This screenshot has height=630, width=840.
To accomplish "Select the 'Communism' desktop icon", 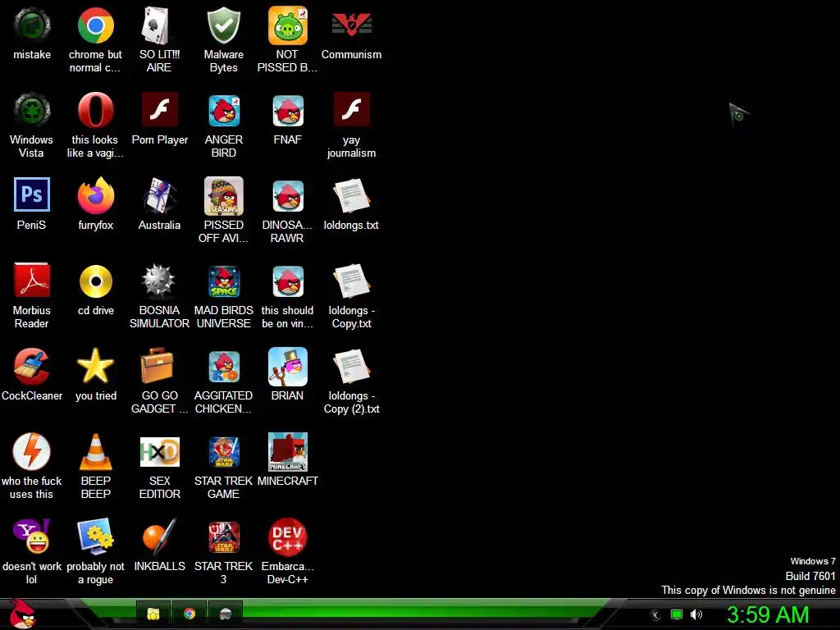I will click(351, 25).
